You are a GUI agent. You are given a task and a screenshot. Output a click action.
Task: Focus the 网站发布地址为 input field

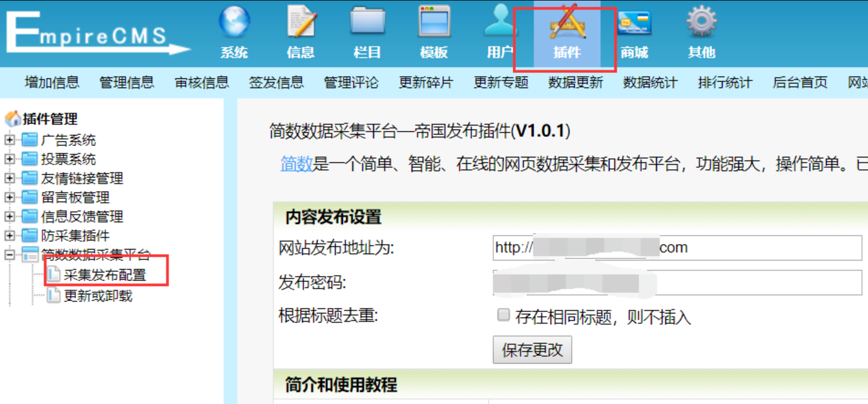pos(677,248)
